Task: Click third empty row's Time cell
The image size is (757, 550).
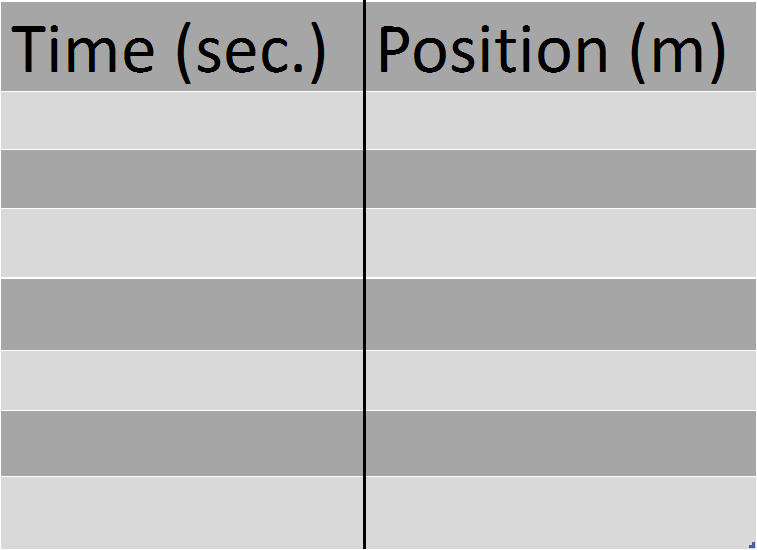Action: pos(181,243)
